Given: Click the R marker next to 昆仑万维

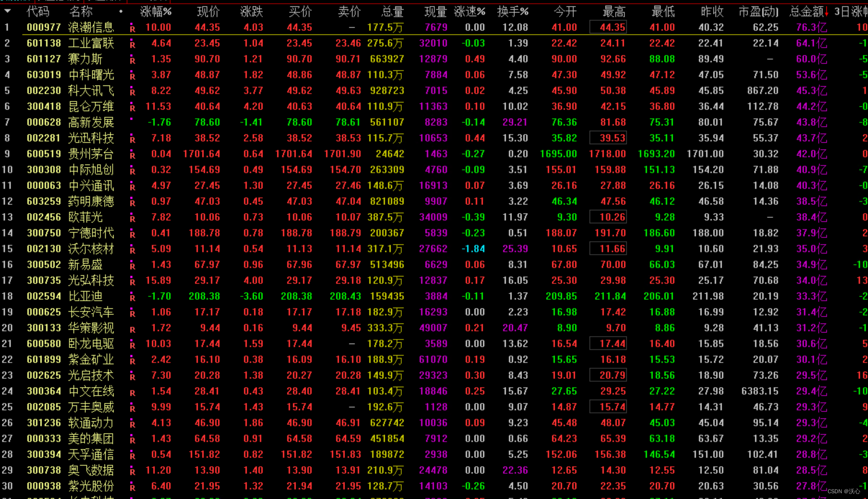Looking at the screenshot, I should coord(132,108).
